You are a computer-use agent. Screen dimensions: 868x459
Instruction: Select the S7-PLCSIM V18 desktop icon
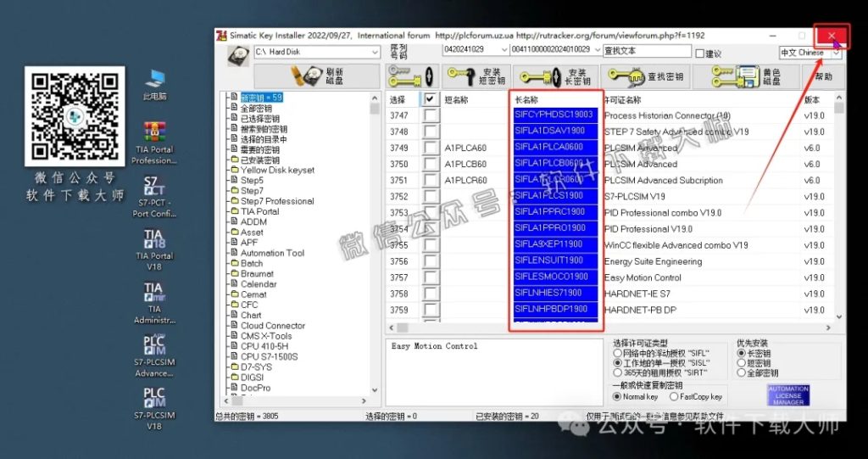[x=154, y=409]
